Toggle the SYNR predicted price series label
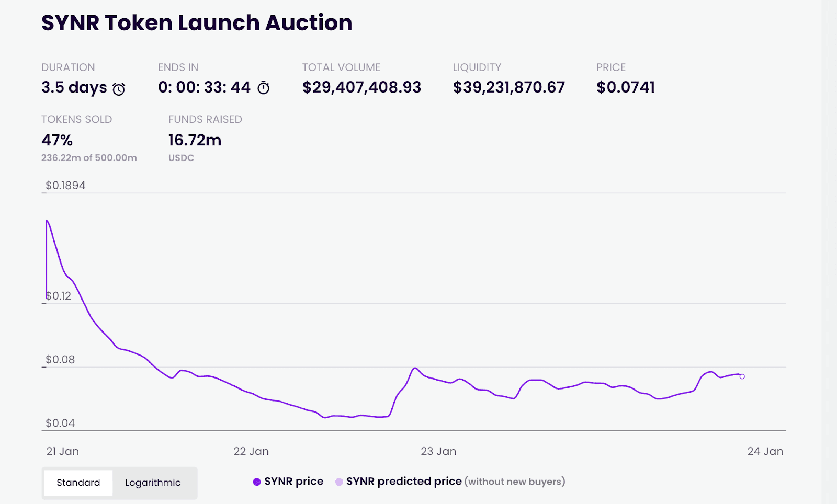The height and width of the screenshot is (504, 837). pyautogui.click(x=404, y=482)
